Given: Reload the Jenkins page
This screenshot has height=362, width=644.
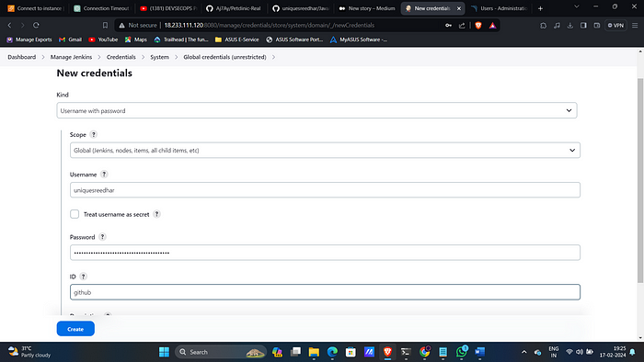Looking at the screenshot, I should 36,25.
